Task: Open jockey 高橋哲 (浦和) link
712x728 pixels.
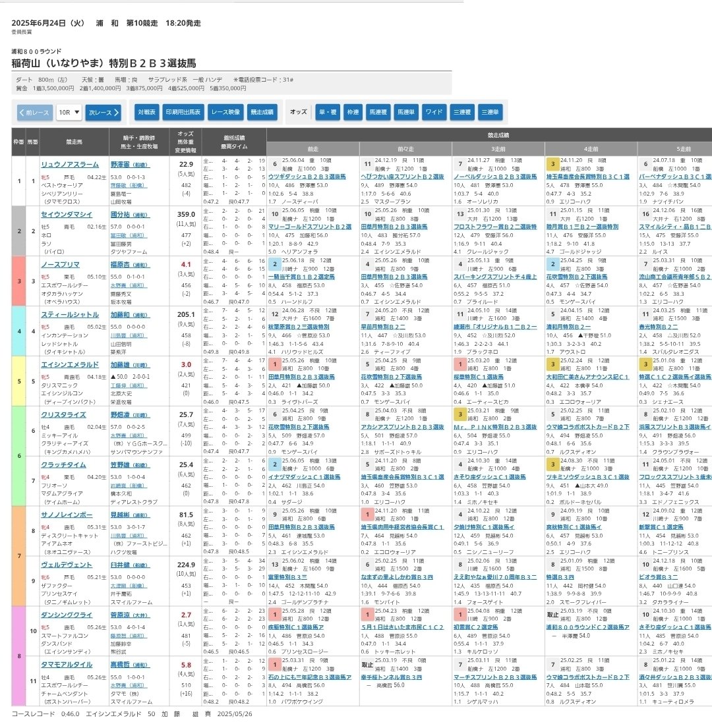Action: (130, 664)
